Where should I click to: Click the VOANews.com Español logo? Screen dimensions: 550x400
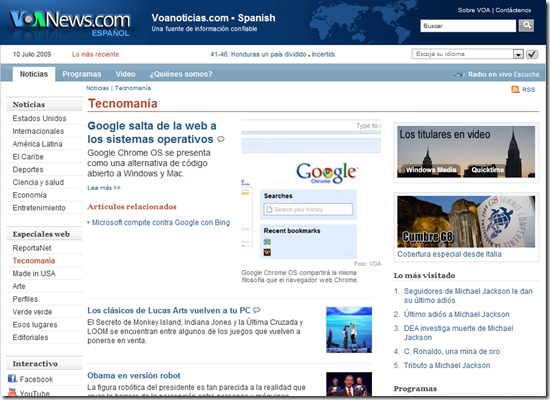tap(70, 23)
